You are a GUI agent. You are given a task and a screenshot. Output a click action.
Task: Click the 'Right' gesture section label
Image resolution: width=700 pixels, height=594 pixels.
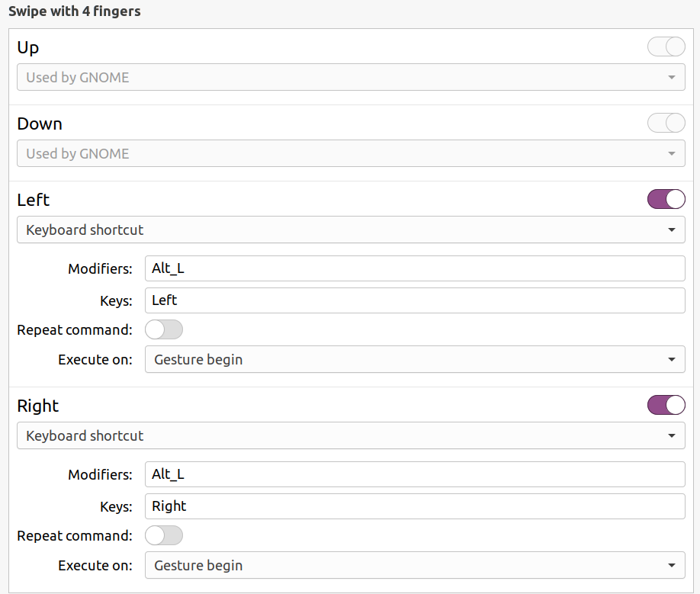click(x=38, y=406)
